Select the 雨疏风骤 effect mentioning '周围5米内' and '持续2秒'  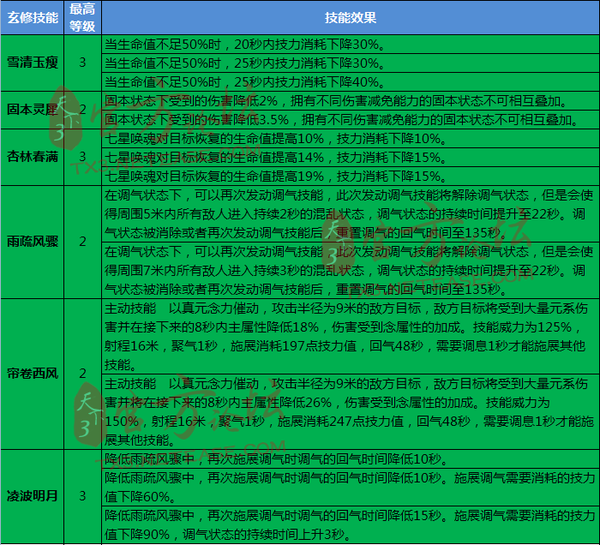click(x=351, y=214)
